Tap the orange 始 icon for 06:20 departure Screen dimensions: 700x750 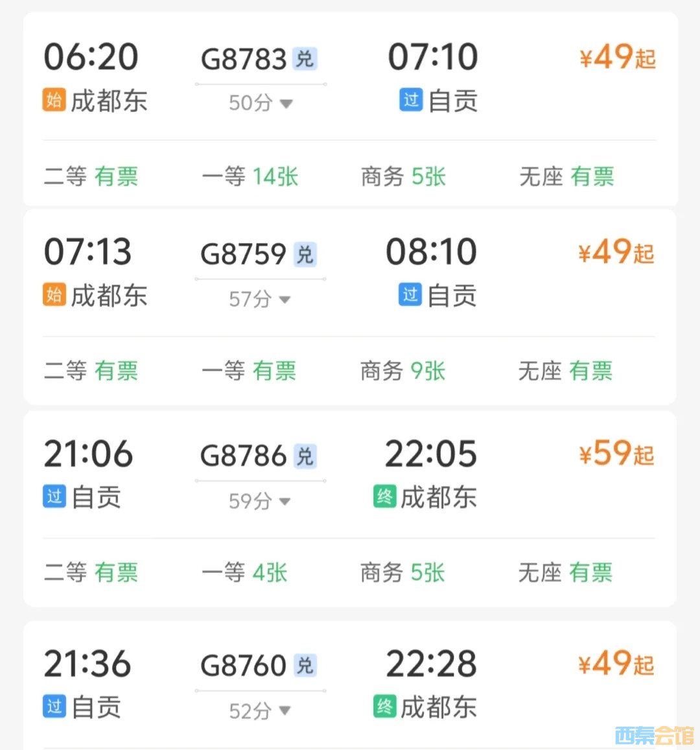54,100
